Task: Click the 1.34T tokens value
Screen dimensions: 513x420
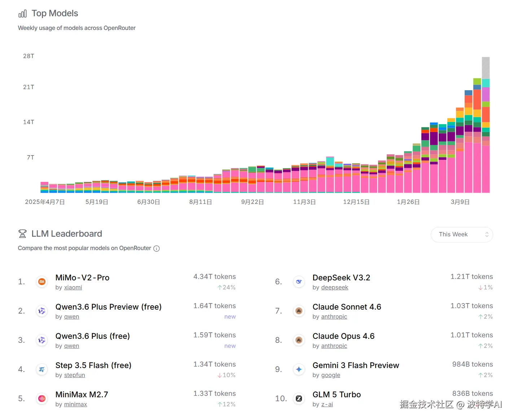Action: coord(215,364)
